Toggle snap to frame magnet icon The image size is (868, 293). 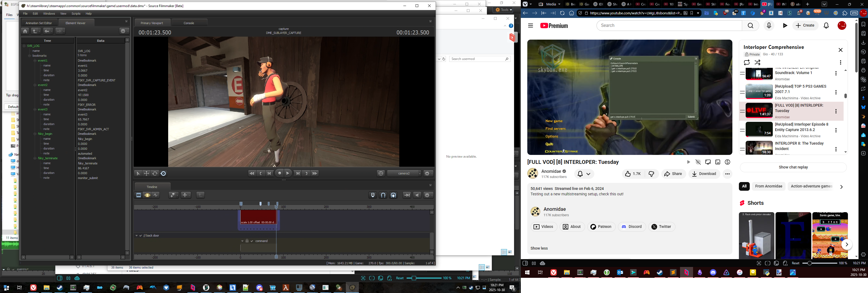click(383, 195)
